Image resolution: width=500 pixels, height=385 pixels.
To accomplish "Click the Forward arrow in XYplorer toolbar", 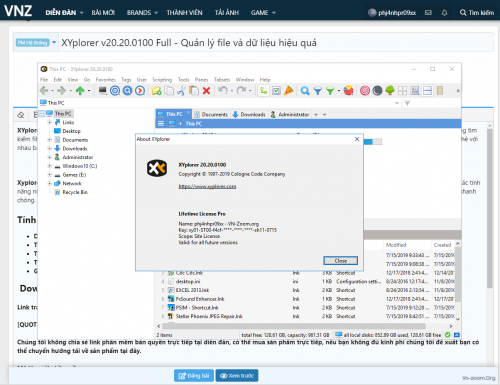I will (62, 90).
